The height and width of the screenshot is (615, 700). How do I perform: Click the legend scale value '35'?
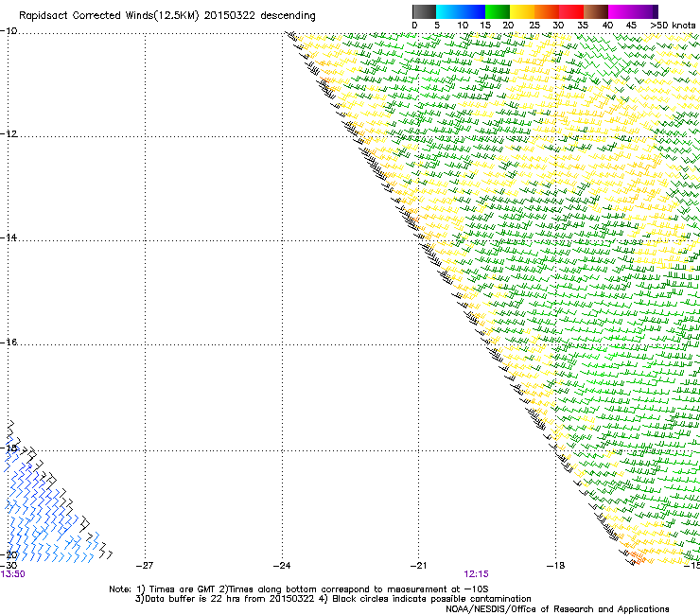(583, 26)
